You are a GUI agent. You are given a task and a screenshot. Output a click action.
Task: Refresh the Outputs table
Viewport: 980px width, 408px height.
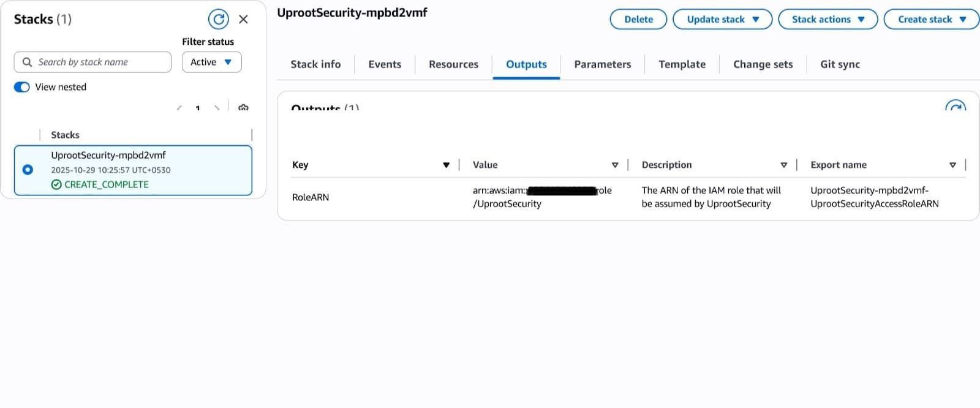[955, 107]
